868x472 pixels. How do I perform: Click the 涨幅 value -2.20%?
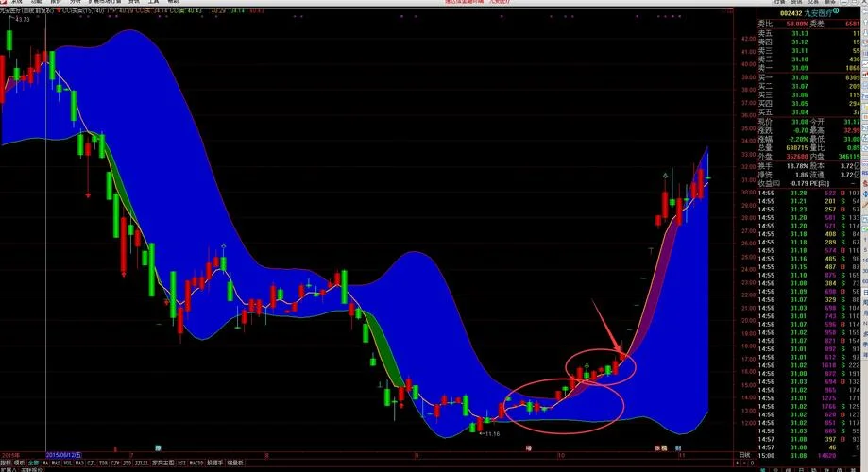(798, 140)
